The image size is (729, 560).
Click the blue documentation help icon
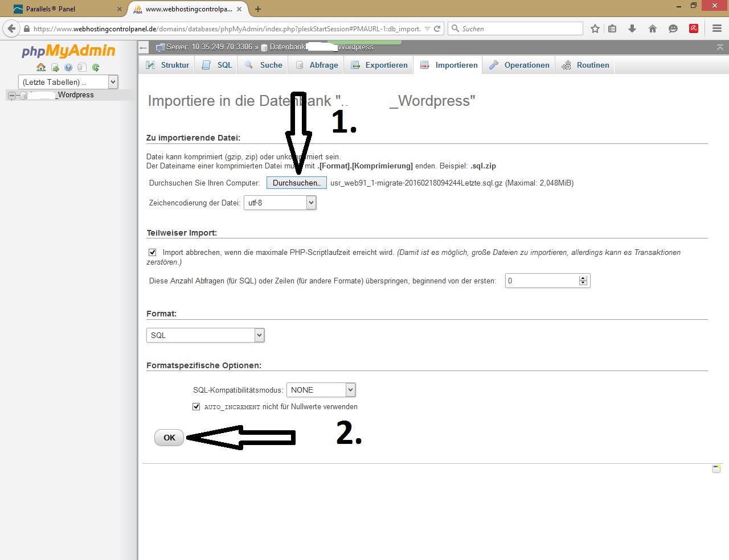pos(68,67)
